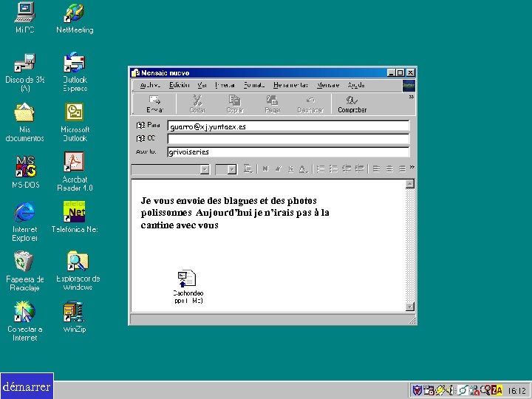Screen dimensions: 532x399
Task: Click the Para recipient field
Action: click(288, 126)
